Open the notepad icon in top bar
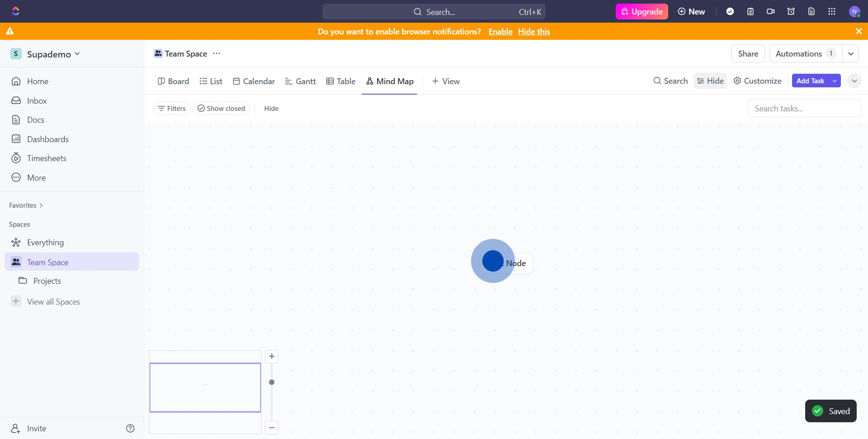Viewport: 868px width, 439px height. point(750,11)
